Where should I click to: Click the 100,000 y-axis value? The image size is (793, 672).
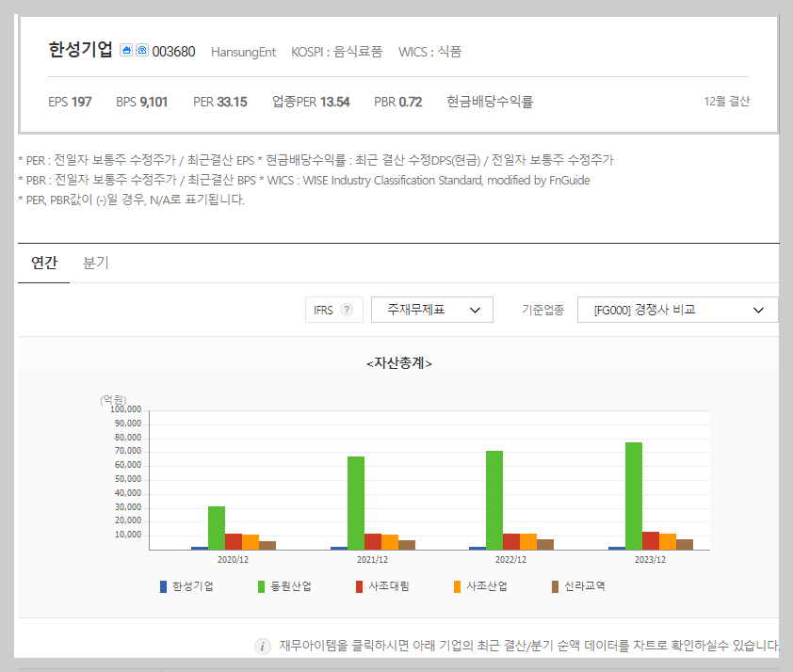point(126,409)
